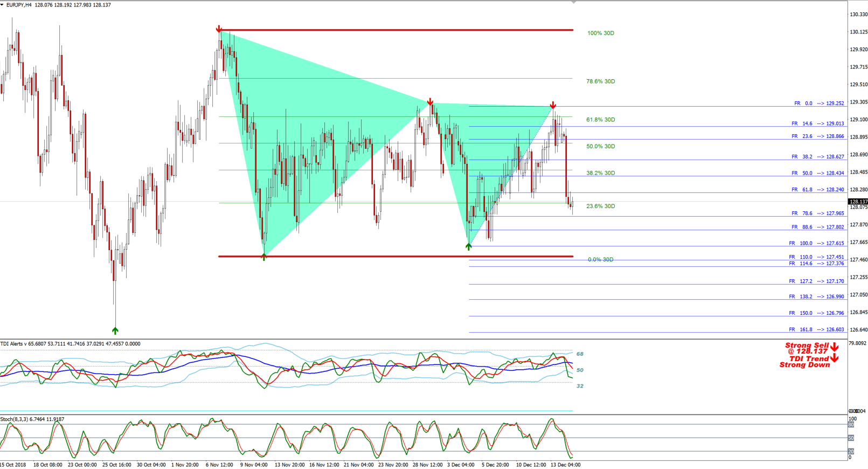
Task: Select green up arrow on lower red line
Action: coord(263,257)
